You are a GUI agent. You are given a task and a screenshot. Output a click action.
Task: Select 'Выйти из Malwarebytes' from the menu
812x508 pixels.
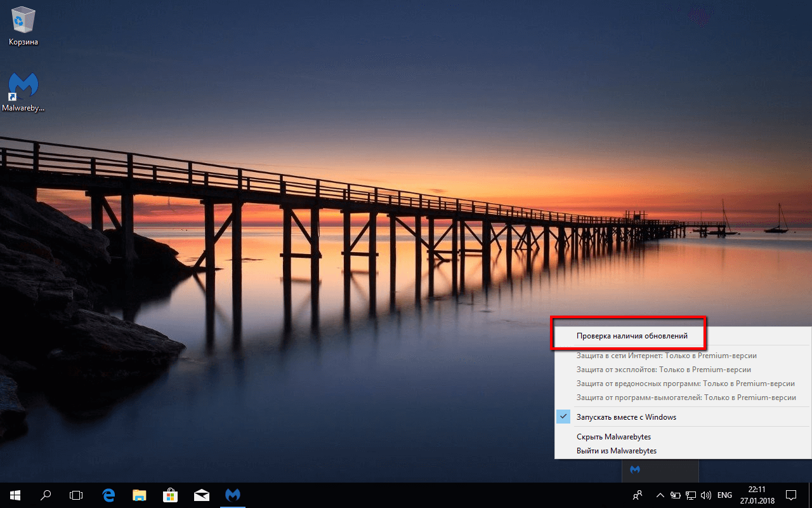click(683, 451)
